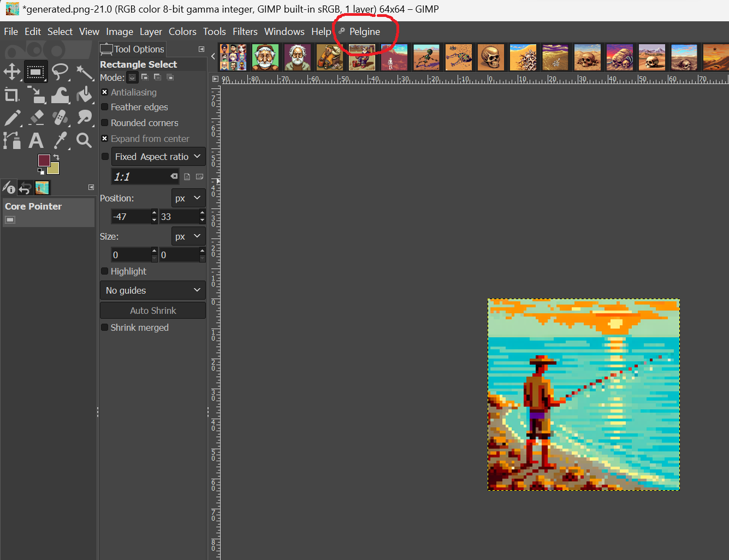This screenshot has height=560, width=729.
Task: Select the Color Picker eyedropper tool
Action: (60, 140)
